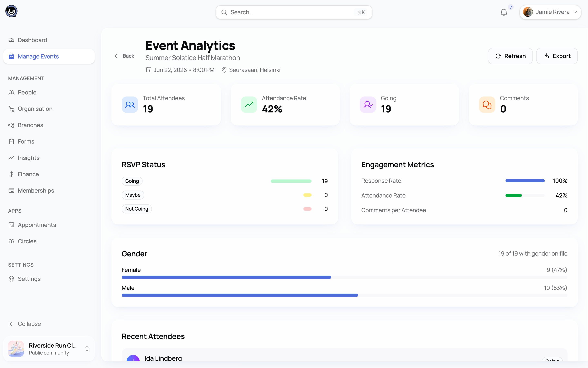Go back using the Back button
Screen dimensions: 588x368
coord(124,56)
